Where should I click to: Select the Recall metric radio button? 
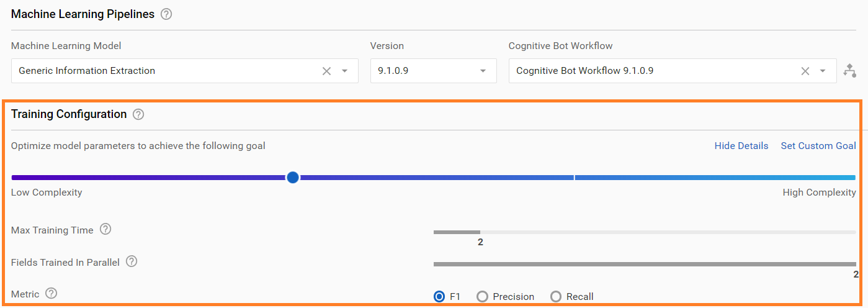(556, 296)
